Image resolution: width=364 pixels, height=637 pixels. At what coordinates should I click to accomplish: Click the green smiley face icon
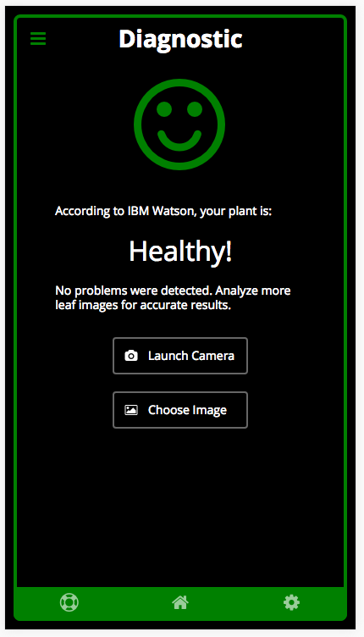[179, 125]
